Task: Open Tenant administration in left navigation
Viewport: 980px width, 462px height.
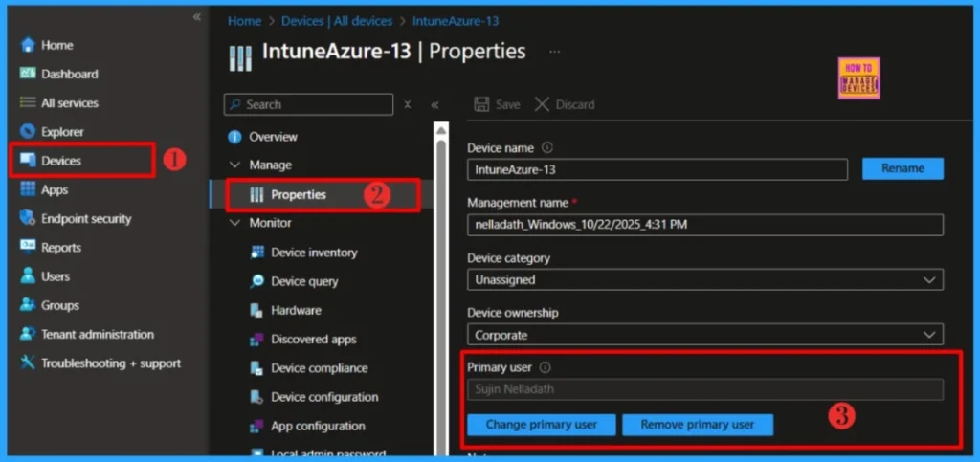Action: [x=98, y=334]
